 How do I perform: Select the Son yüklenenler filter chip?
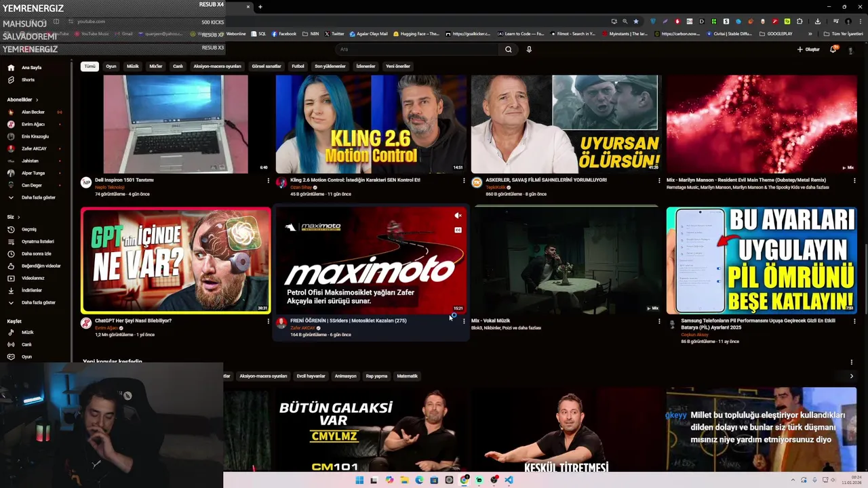pyautogui.click(x=330, y=66)
